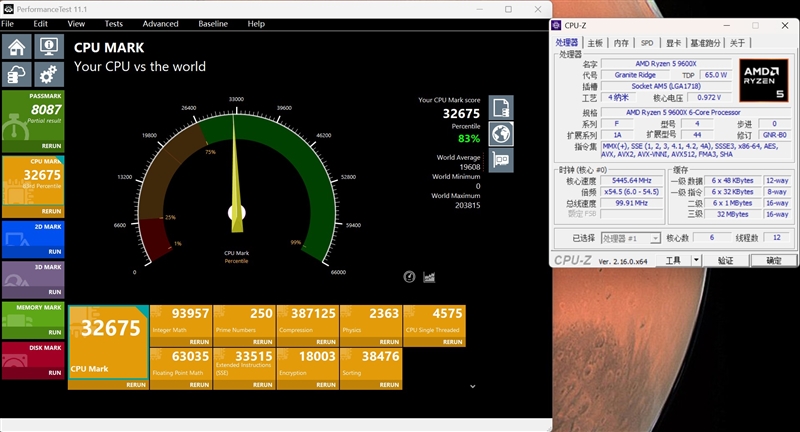Open the settings gears icon
The width and height of the screenshot is (800, 432).
(x=48, y=75)
